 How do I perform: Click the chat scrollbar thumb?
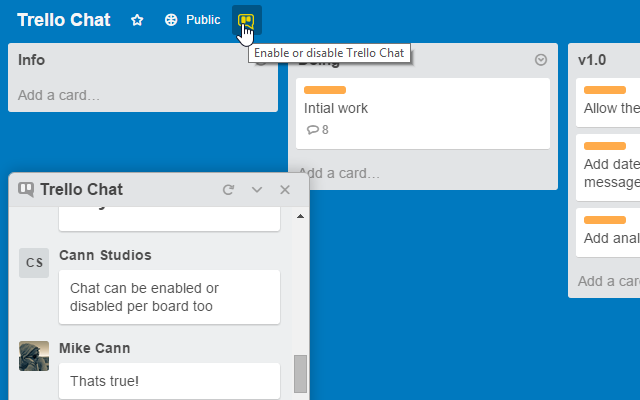tap(300, 373)
